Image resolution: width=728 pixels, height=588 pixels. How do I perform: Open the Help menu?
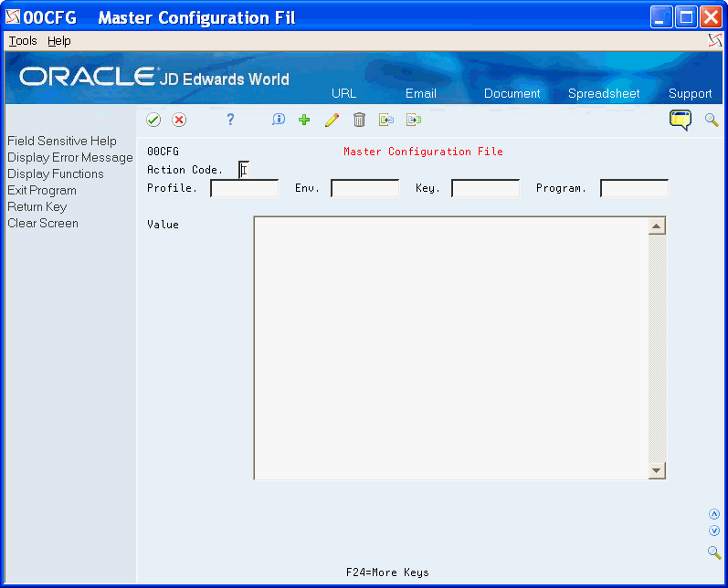pyautogui.click(x=59, y=41)
